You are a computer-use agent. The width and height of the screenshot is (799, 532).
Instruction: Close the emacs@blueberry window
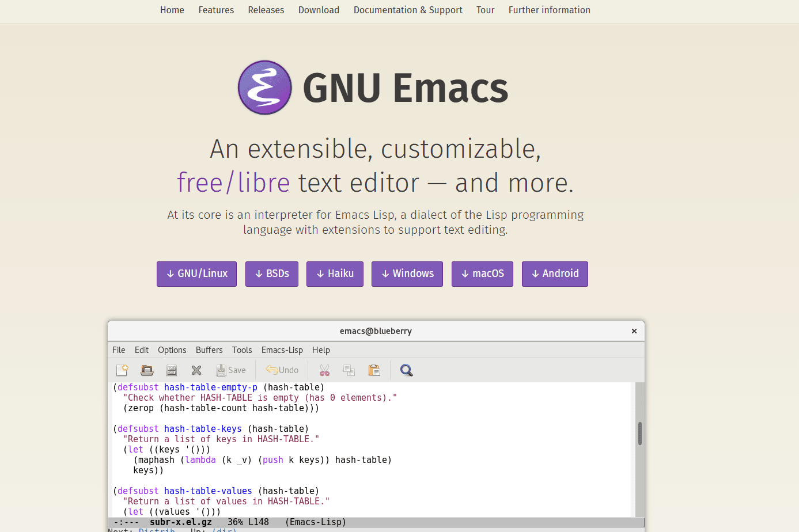pos(634,331)
